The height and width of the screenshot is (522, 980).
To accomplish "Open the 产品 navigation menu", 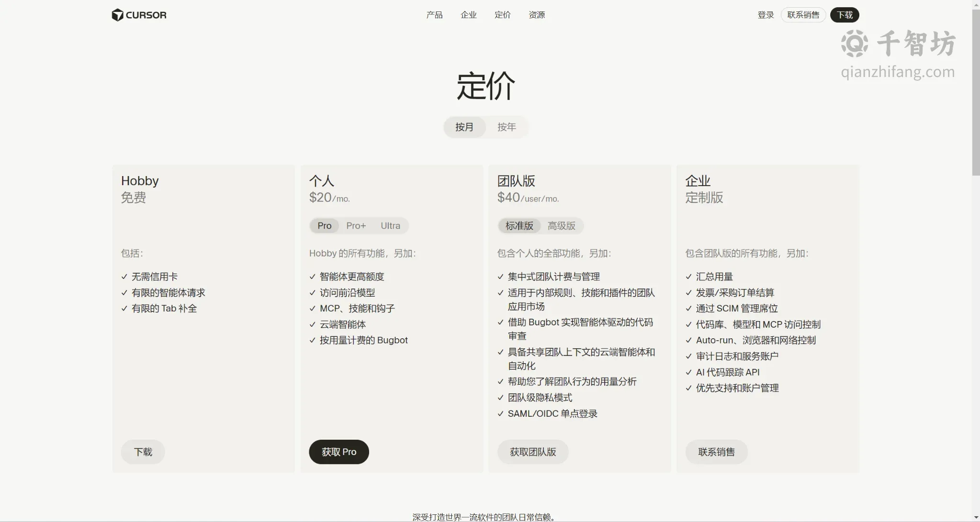I will [434, 15].
